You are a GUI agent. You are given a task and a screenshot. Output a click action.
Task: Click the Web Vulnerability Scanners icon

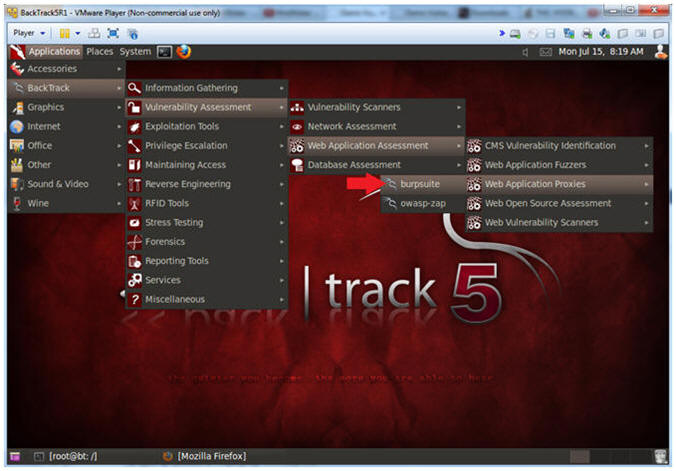(474, 223)
